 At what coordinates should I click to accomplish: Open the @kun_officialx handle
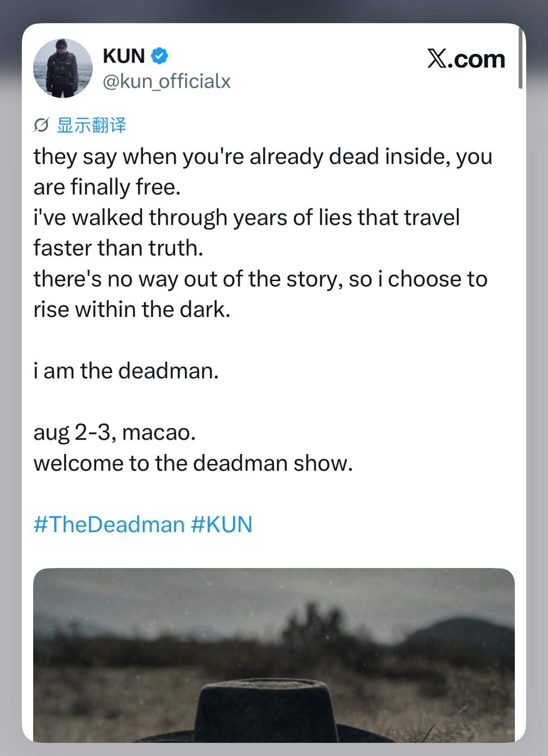pyautogui.click(x=167, y=81)
